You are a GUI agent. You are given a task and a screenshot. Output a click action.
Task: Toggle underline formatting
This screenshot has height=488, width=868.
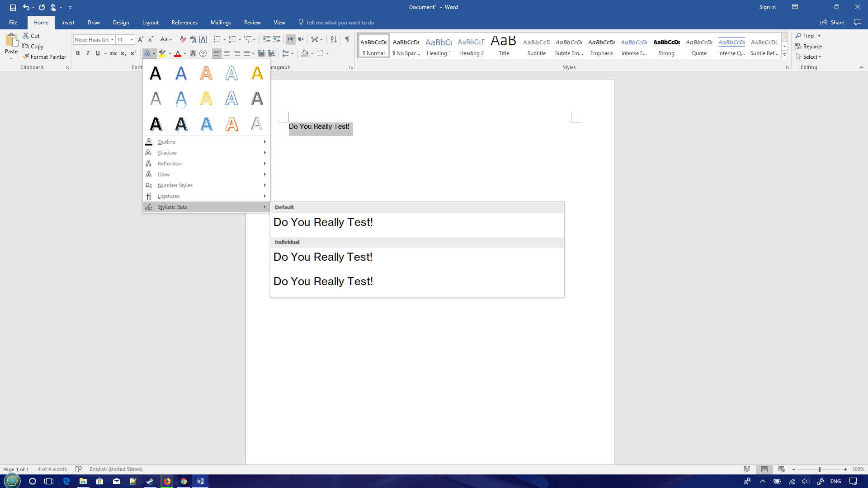click(97, 53)
